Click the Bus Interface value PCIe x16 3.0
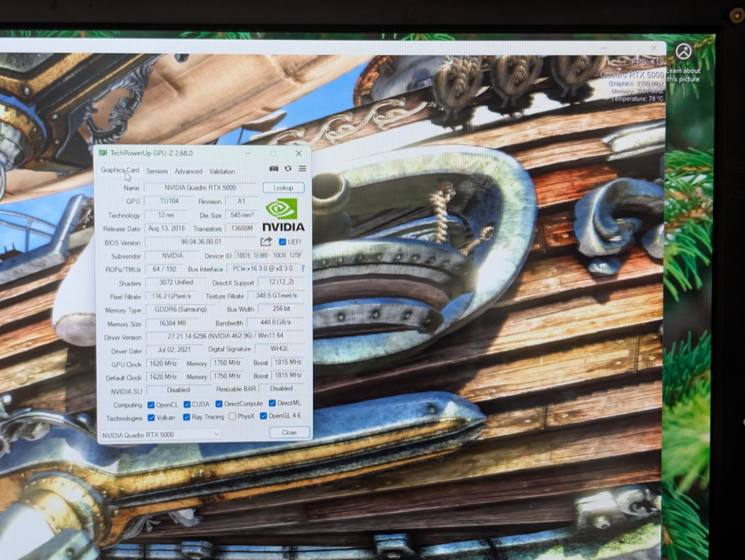This screenshot has width=745, height=560. [262, 268]
